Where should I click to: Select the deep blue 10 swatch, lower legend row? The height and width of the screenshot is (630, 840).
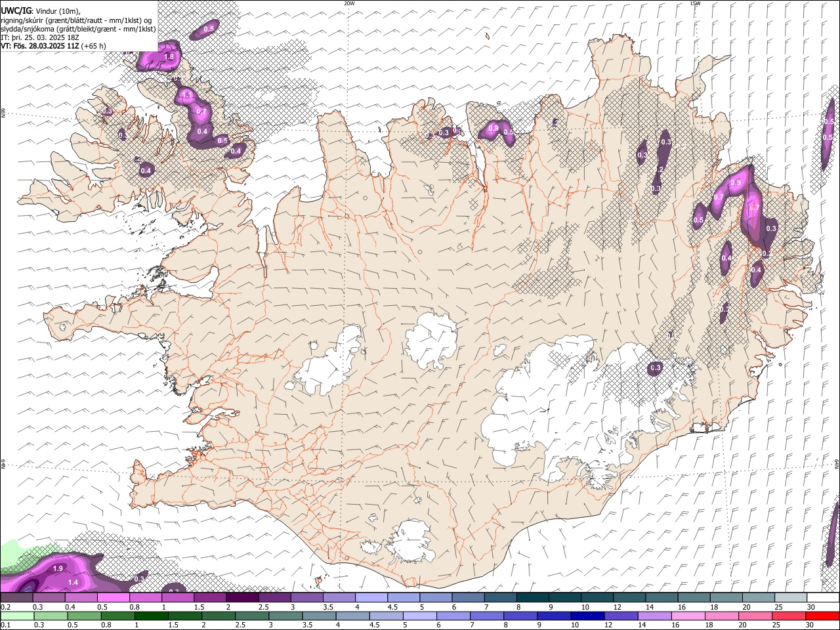(587, 616)
